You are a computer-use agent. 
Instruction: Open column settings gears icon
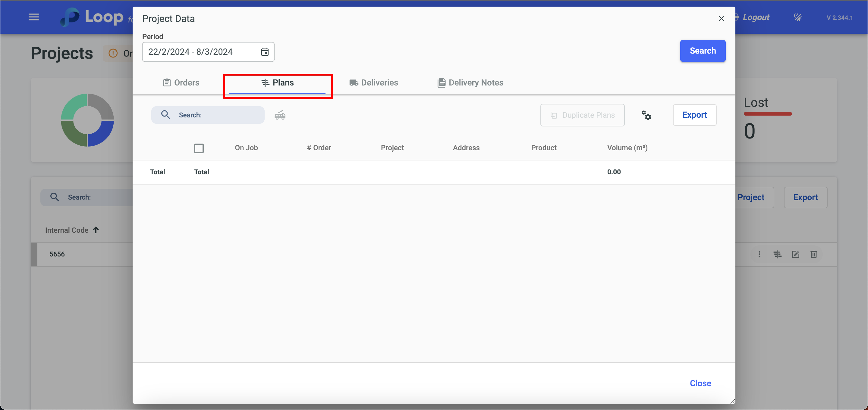pyautogui.click(x=646, y=115)
